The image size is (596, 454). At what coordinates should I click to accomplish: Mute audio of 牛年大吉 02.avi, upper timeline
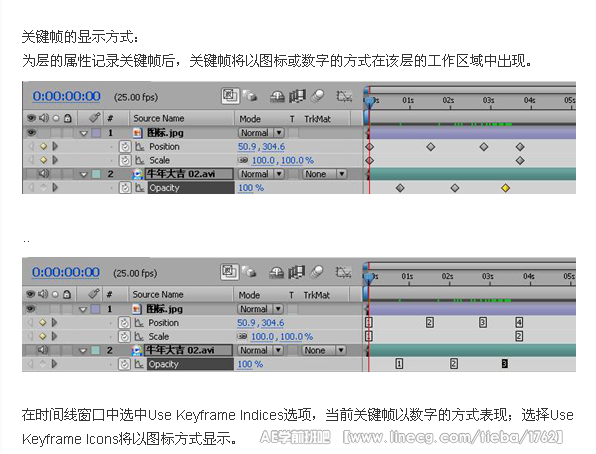coord(43,174)
